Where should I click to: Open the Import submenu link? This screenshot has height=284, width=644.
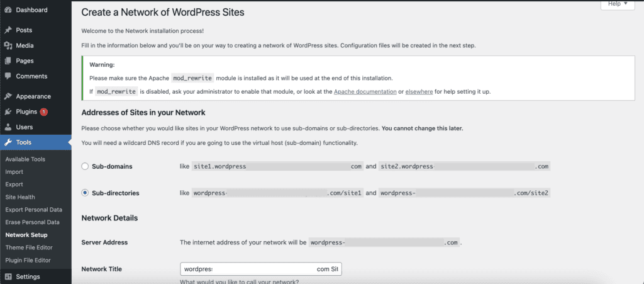[14, 172]
